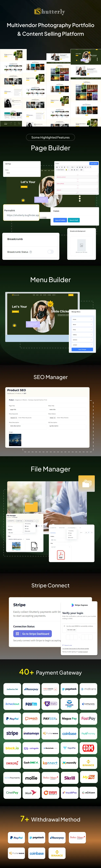Viewport: 101px width, 868px height.
Task: Click the Use test code button
Action: [x=71, y=629]
